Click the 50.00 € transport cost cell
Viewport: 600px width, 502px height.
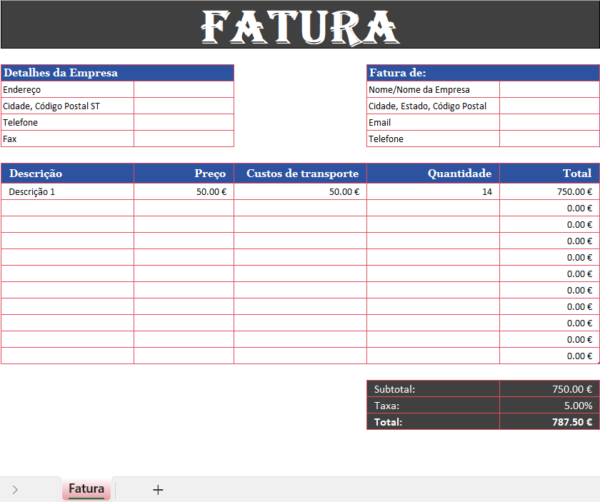coord(300,192)
